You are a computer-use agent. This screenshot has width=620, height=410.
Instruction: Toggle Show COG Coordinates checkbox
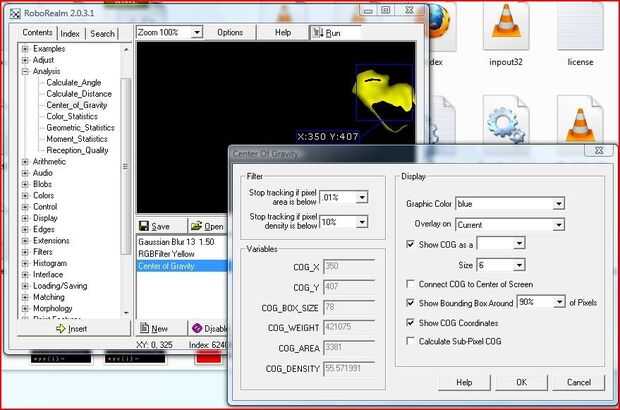[x=410, y=323]
